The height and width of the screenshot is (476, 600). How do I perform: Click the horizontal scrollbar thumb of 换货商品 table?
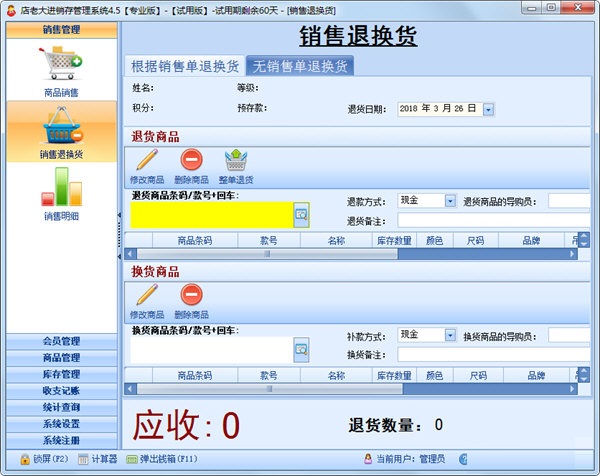(270, 389)
